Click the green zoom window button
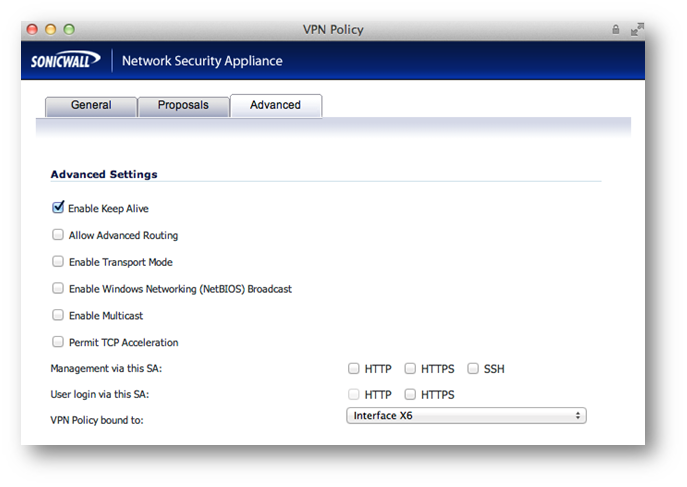The image size is (687, 487). pos(69,29)
